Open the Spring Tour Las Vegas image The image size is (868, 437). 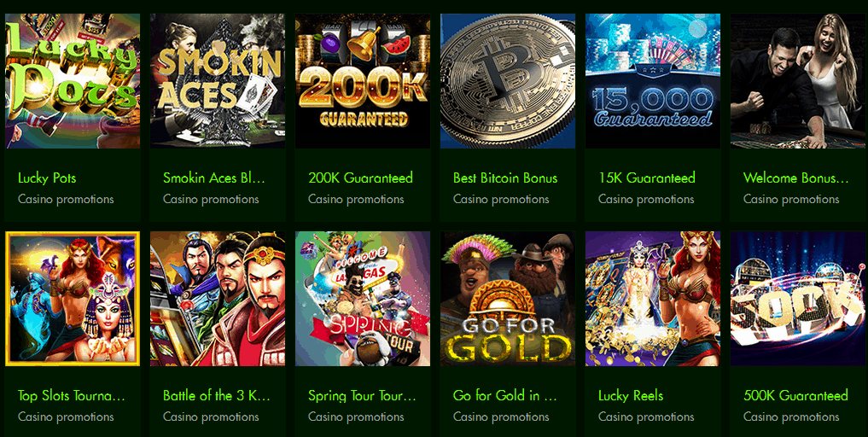(x=363, y=299)
